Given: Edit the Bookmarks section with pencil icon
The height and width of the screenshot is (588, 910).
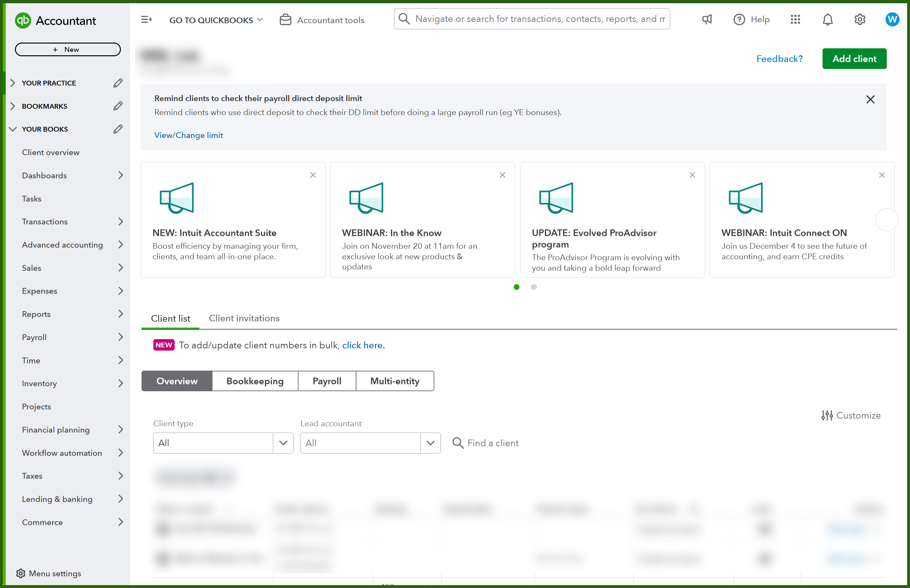Looking at the screenshot, I should point(118,106).
